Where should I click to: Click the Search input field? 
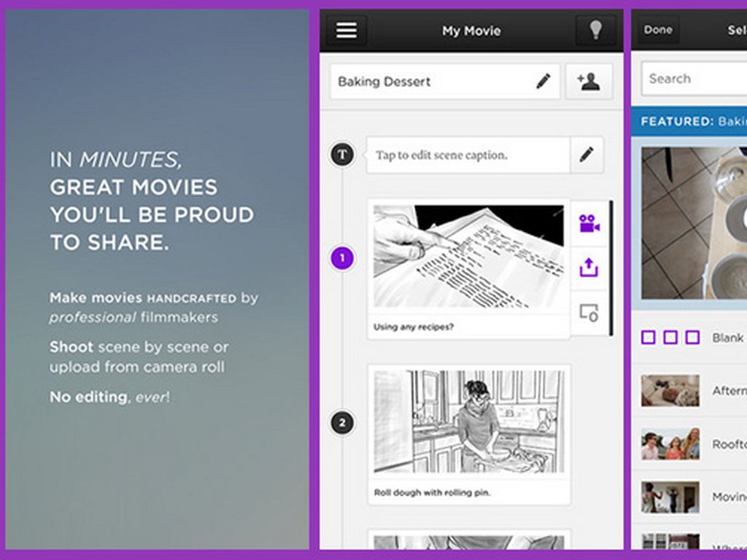(x=693, y=79)
